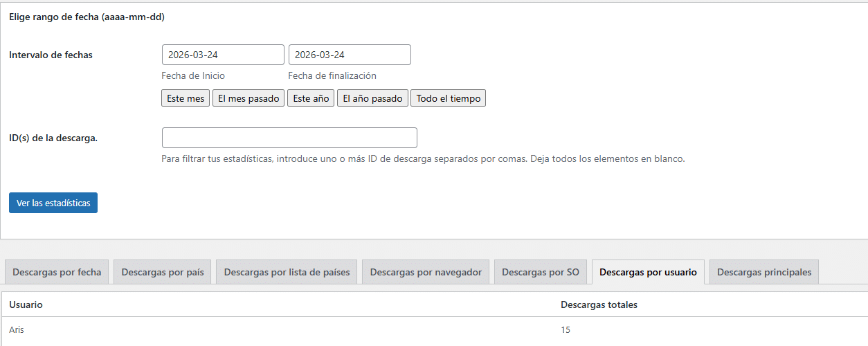Click the Fecha de finalización date field

tap(350, 55)
